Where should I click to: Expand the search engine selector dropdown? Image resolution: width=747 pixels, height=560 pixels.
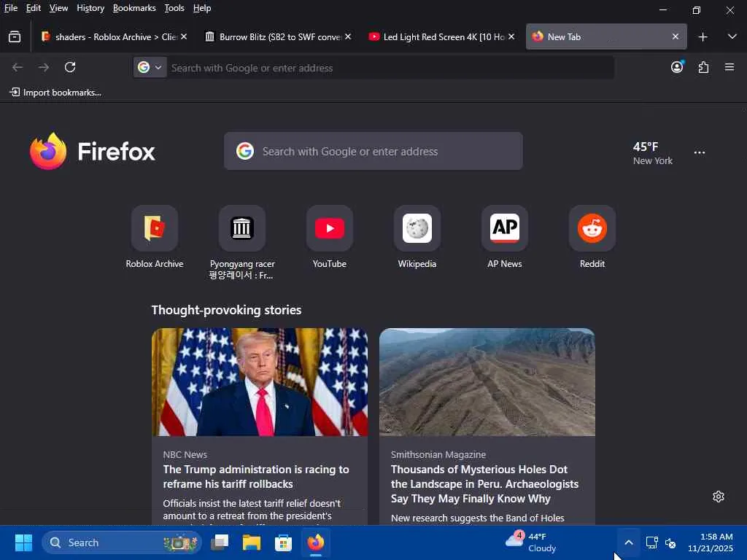[150, 68]
